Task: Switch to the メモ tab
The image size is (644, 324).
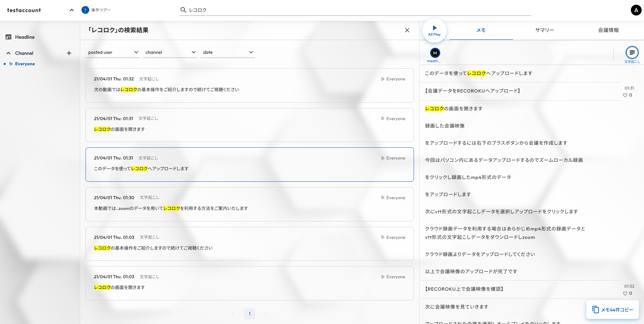Action: [x=481, y=30]
